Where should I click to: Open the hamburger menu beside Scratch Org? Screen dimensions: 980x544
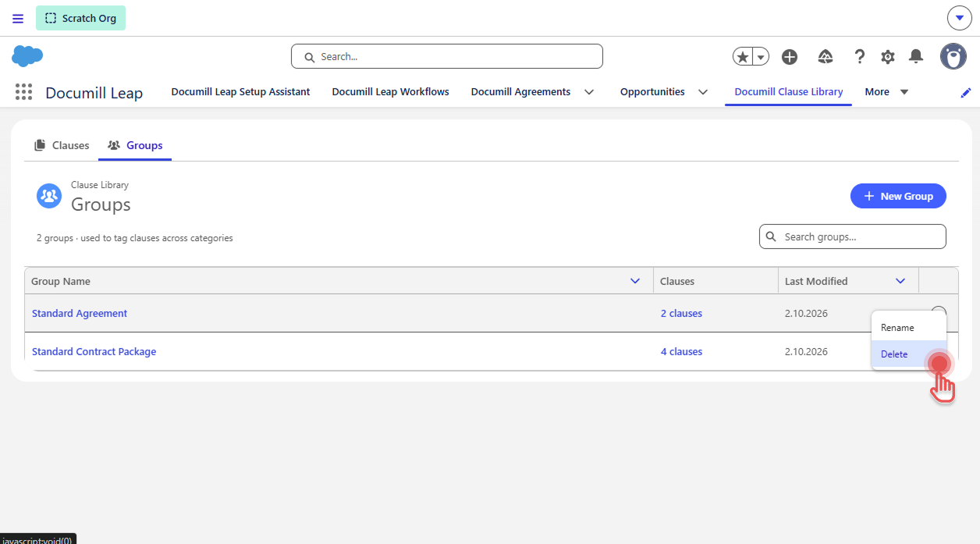pos(18,19)
